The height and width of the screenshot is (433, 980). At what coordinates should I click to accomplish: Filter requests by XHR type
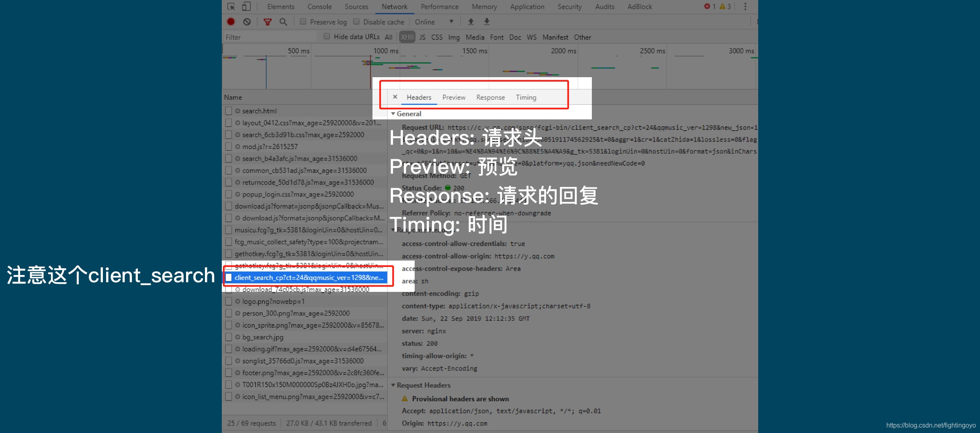407,37
